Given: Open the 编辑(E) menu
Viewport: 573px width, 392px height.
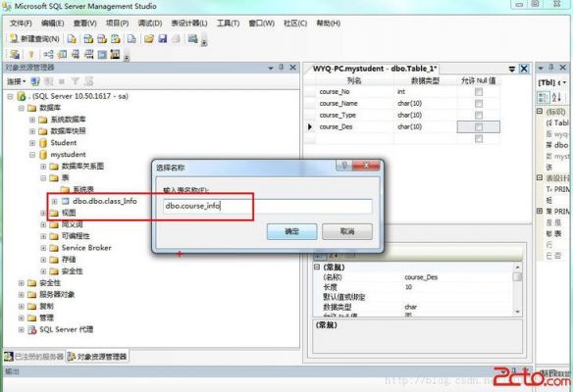Looking at the screenshot, I should point(53,23).
